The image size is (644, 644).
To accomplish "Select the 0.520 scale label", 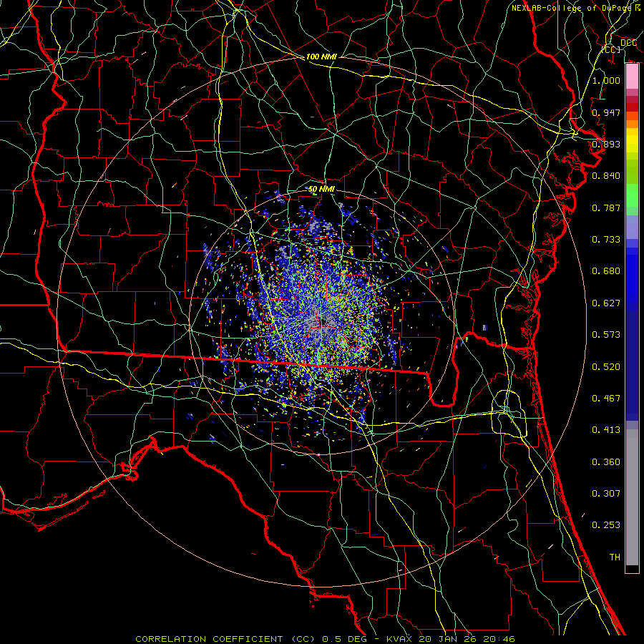I will click(606, 367).
